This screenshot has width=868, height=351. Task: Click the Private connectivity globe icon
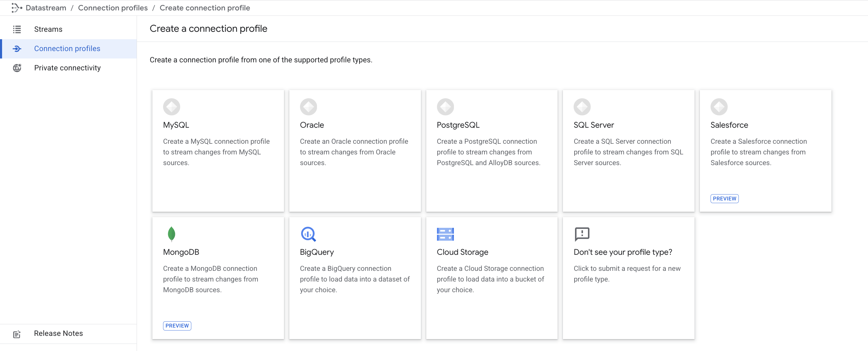click(x=17, y=68)
